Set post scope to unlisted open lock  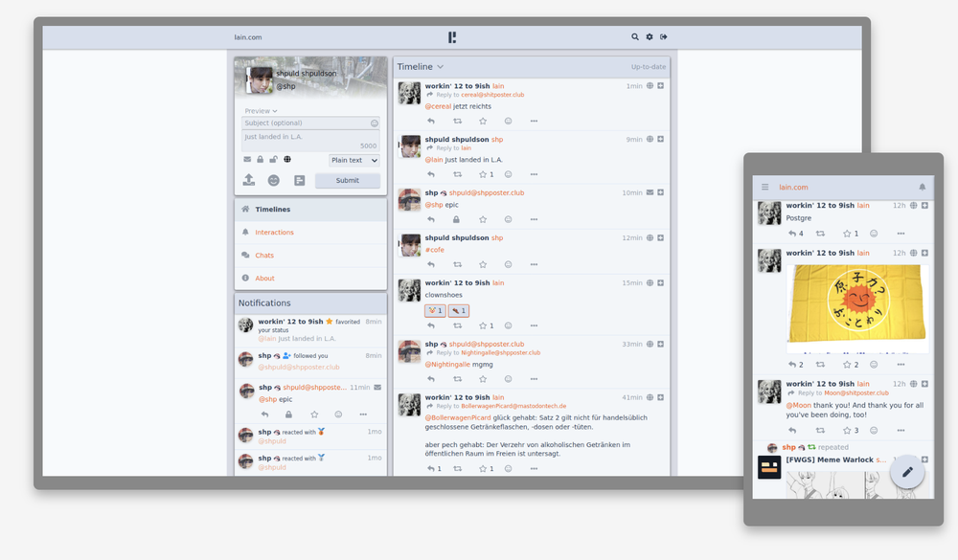274,160
